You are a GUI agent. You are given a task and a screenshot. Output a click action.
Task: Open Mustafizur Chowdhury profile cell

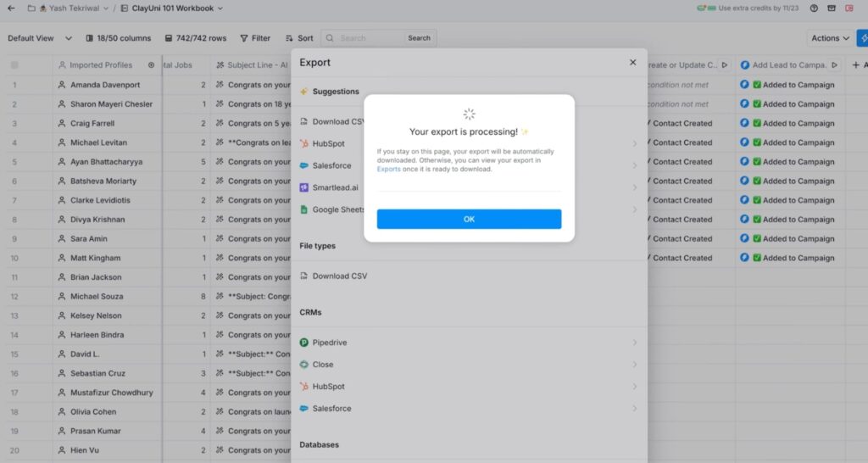click(x=108, y=393)
